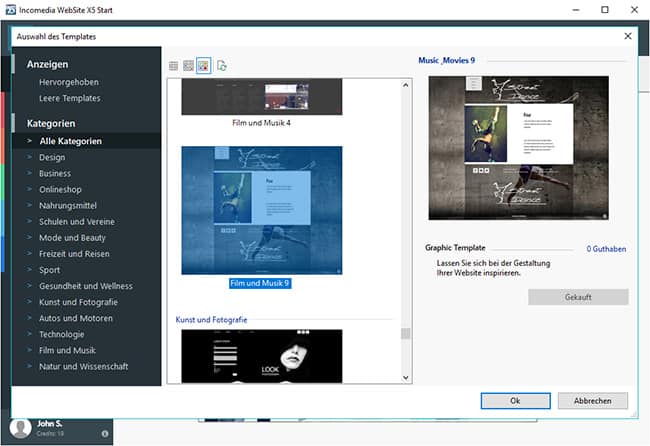Click the template list scrollbar thumb
This screenshot has width=650, height=446.
coord(405,333)
